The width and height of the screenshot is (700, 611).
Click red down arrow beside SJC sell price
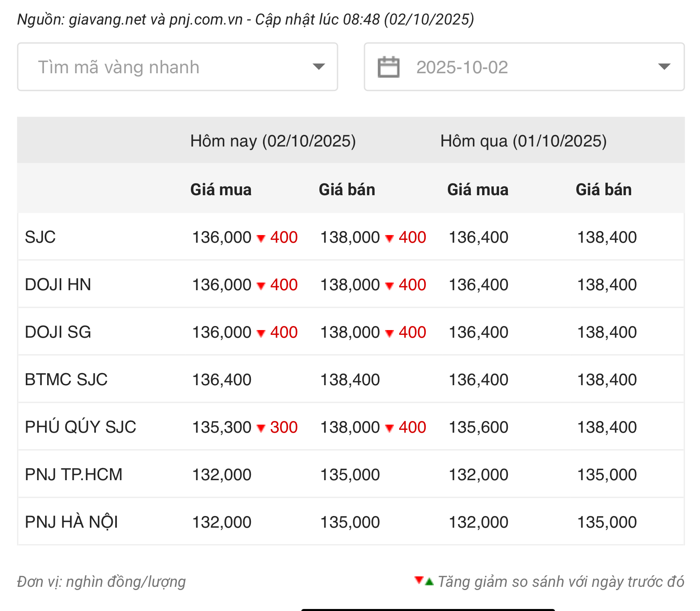[389, 238]
